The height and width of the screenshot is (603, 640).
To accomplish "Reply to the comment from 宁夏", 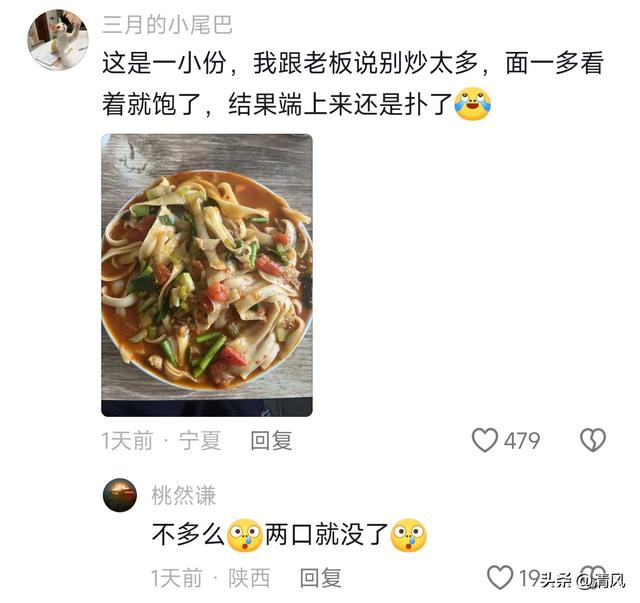I will pyautogui.click(x=271, y=441).
